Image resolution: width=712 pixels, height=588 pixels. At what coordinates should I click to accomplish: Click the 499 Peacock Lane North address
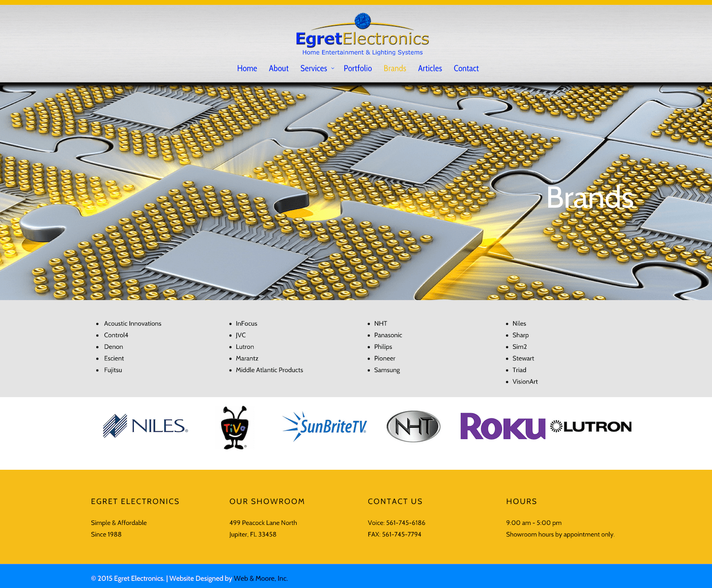coord(263,523)
